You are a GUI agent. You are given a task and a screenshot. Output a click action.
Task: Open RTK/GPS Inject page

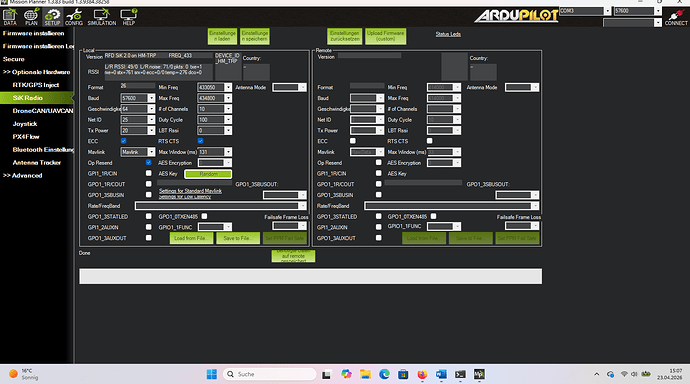[x=36, y=85]
